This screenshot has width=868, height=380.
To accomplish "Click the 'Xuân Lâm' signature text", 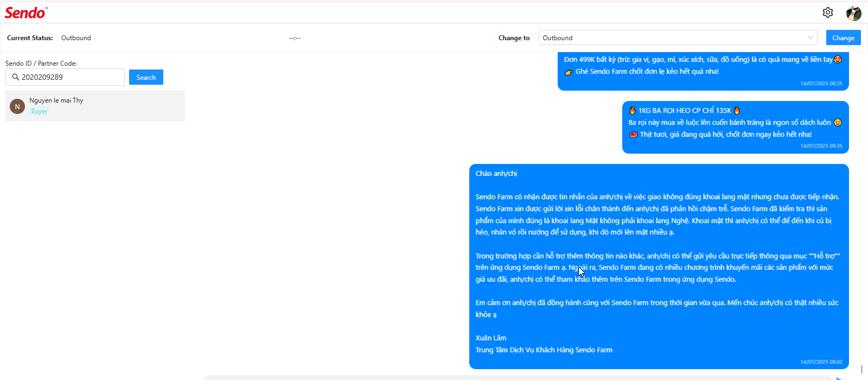I will click(x=491, y=338).
